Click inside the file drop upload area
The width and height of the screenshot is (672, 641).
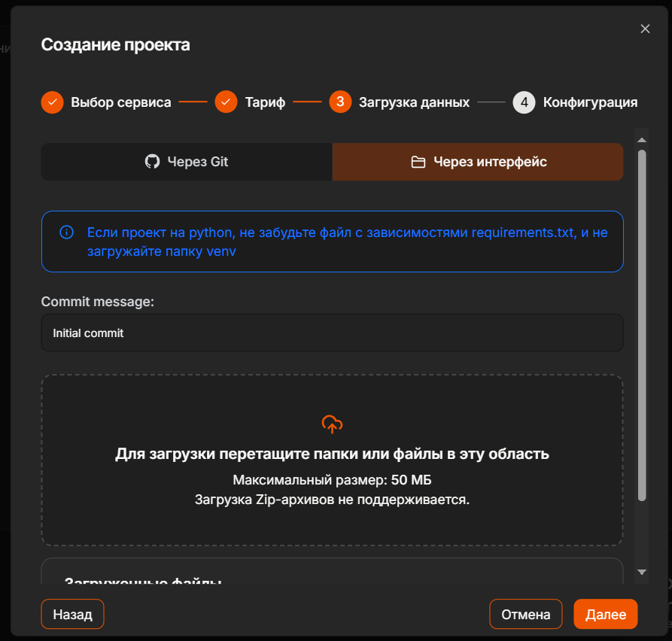click(x=332, y=460)
